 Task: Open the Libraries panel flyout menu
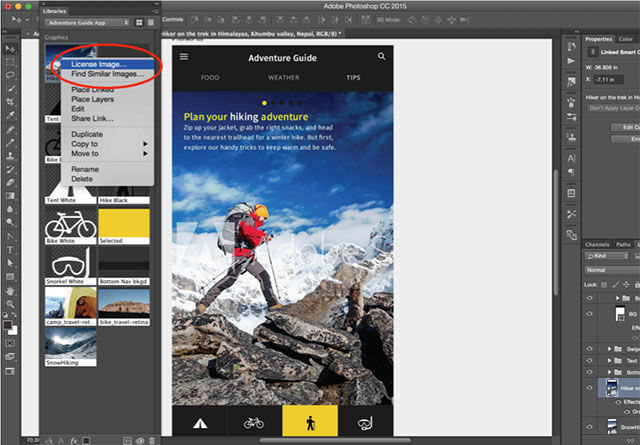point(156,11)
